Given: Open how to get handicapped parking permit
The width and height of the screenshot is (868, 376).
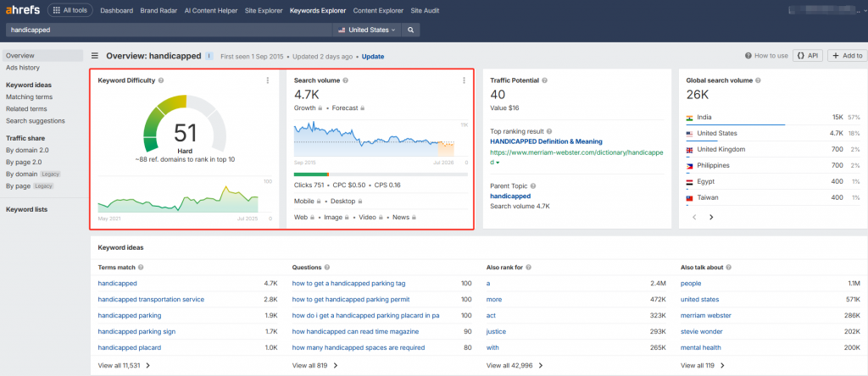Looking at the screenshot, I should click(351, 299).
